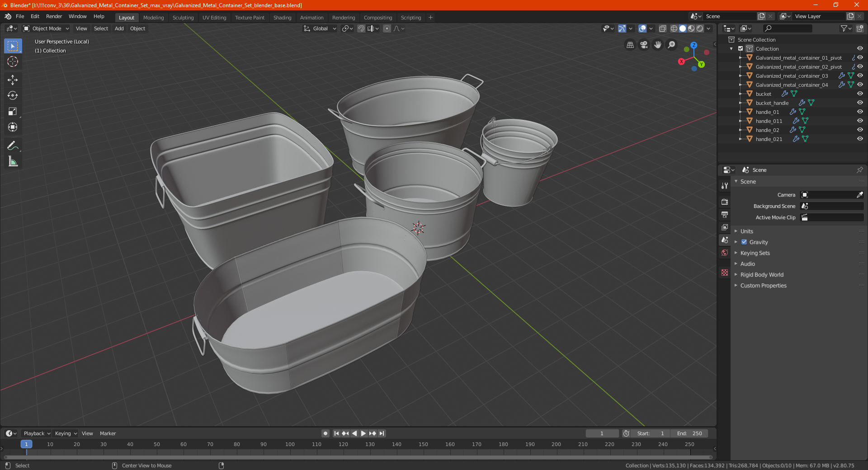868x470 pixels.
Task: Hide the bucket object in outliner
Action: tap(860, 94)
